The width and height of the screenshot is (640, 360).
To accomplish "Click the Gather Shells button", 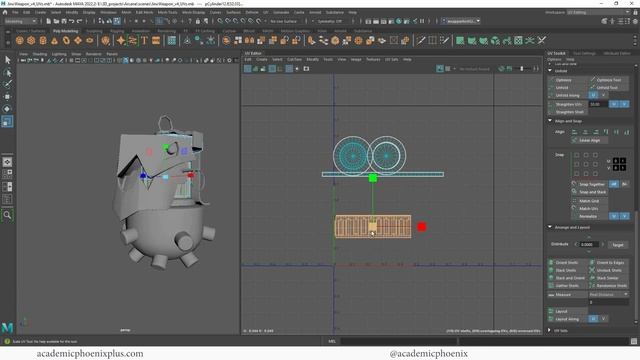I will point(567,286).
